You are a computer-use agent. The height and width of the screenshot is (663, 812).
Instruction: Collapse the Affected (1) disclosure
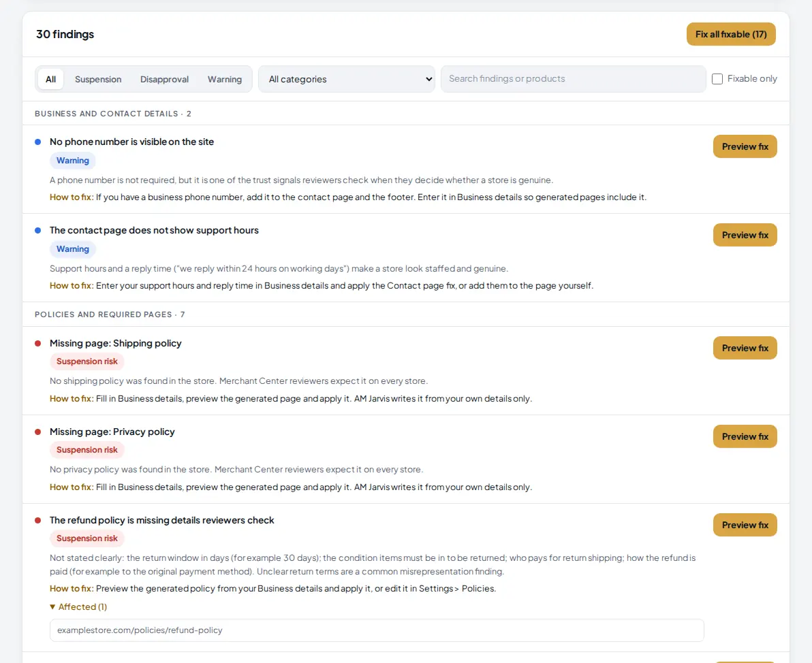point(78,607)
